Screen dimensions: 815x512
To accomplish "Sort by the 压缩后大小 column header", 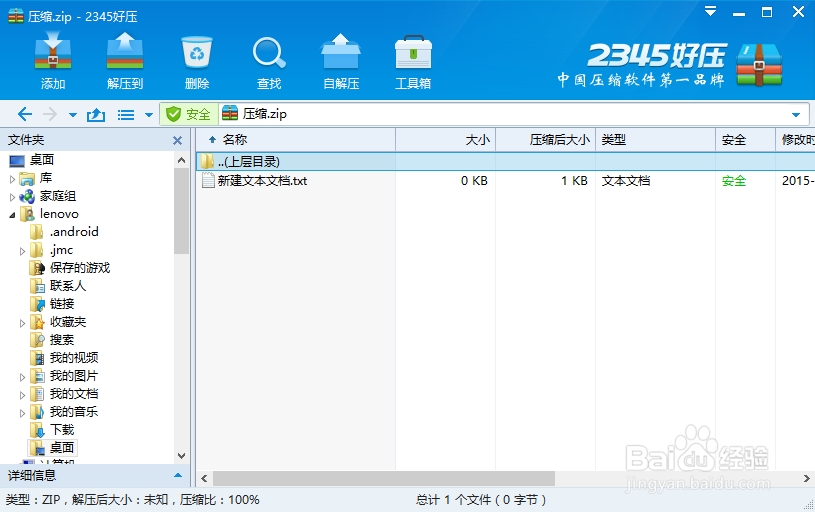I will coord(546,140).
